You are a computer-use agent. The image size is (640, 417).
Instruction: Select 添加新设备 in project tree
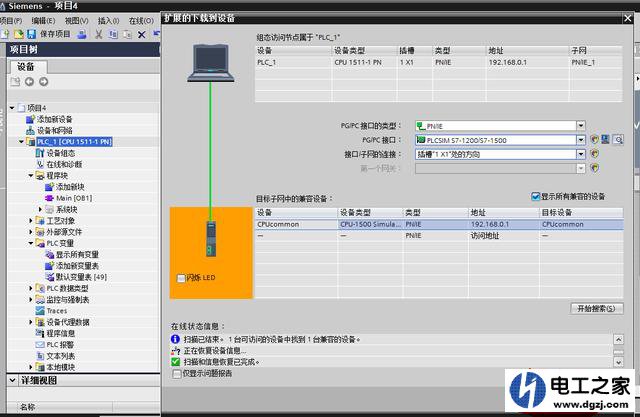(55, 119)
